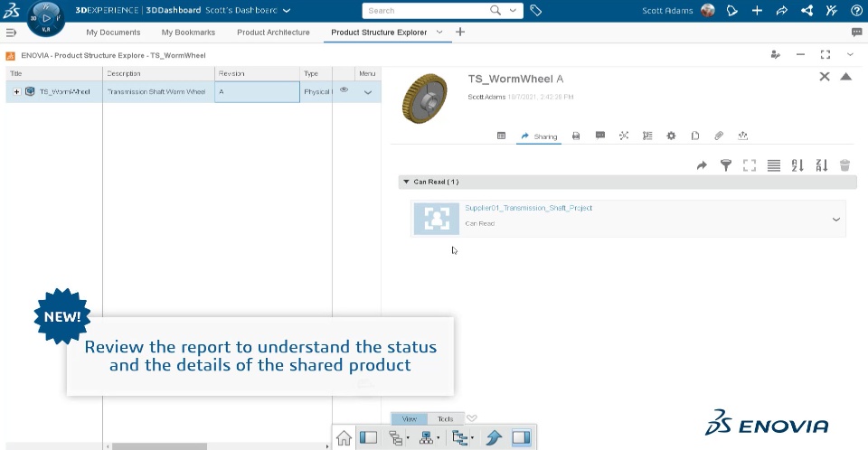Click the share arrow in sharing toolbar
The image size is (868, 450).
(x=702, y=165)
